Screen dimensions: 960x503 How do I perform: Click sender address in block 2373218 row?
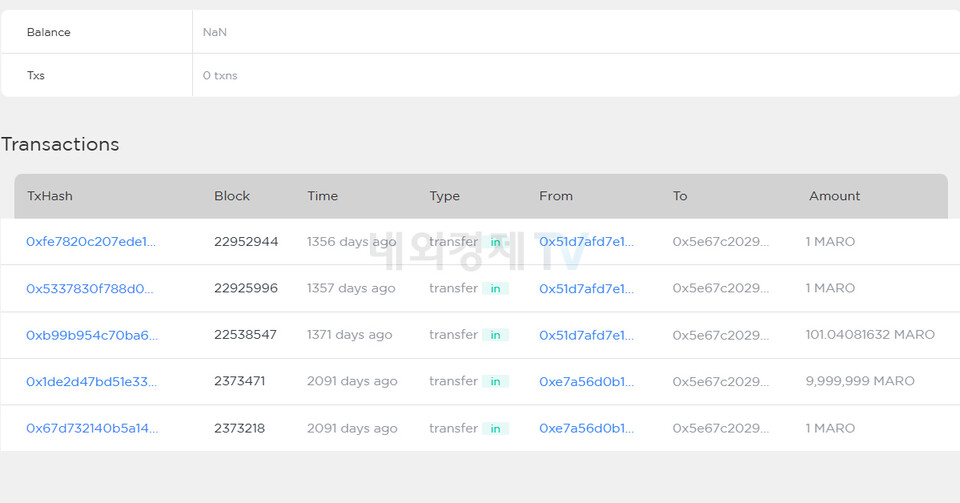(x=586, y=428)
